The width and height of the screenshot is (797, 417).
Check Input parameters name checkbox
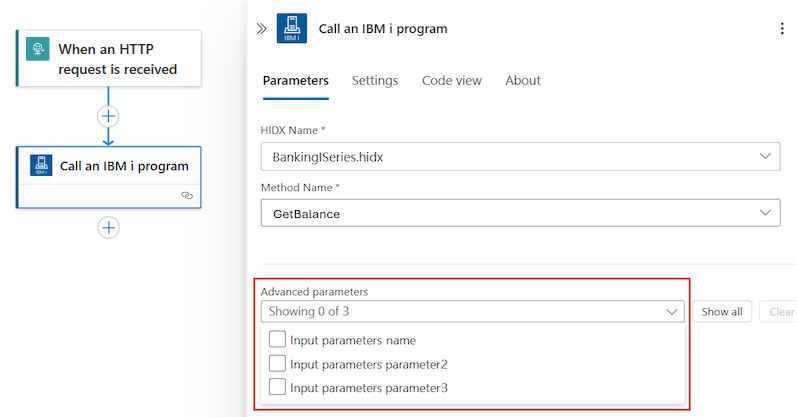[278, 340]
